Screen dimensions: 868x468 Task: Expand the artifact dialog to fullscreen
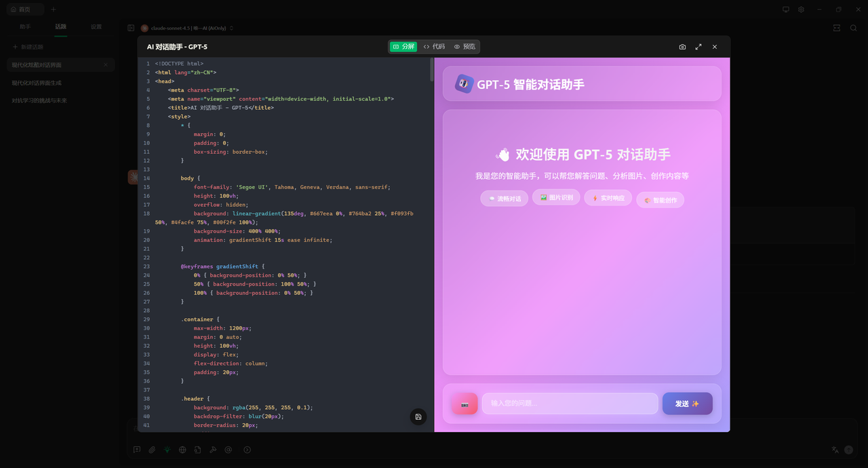[x=698, y=47]
